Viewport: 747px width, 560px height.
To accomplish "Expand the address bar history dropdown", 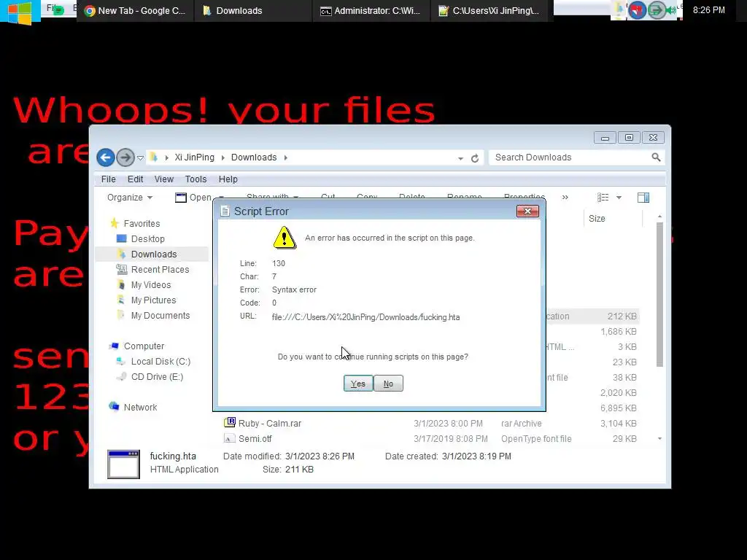I will [x=460, y=158].
